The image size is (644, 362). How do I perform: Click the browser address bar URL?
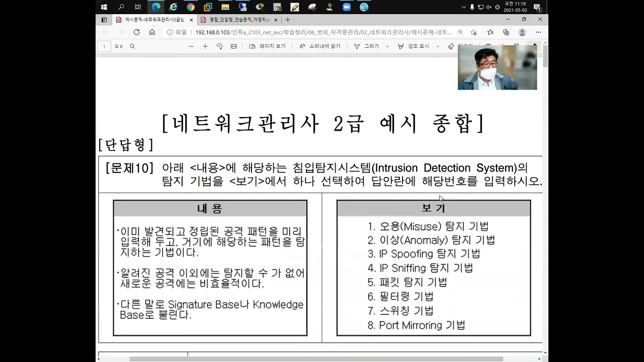point(323,32)
